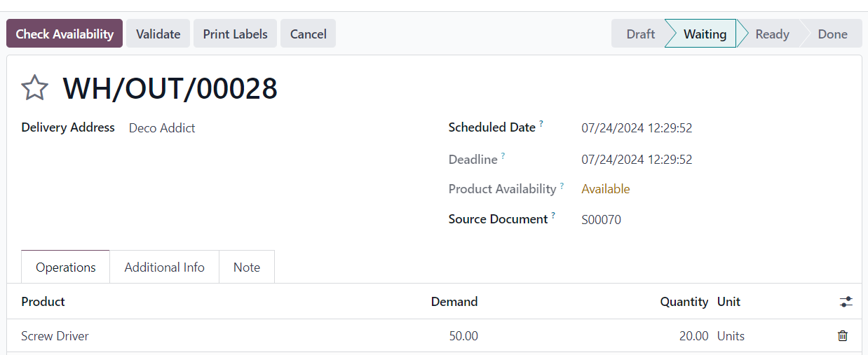Edit Screw Driver quantity 20.00
The width and height of the screenshot is (868, 355).
point(693,336)
